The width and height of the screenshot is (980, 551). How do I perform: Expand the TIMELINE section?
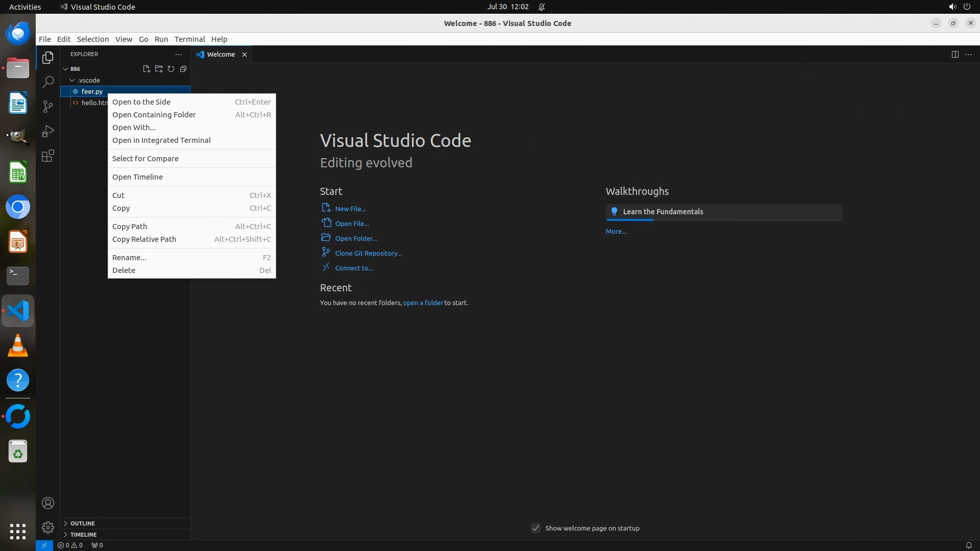[83, 535]
